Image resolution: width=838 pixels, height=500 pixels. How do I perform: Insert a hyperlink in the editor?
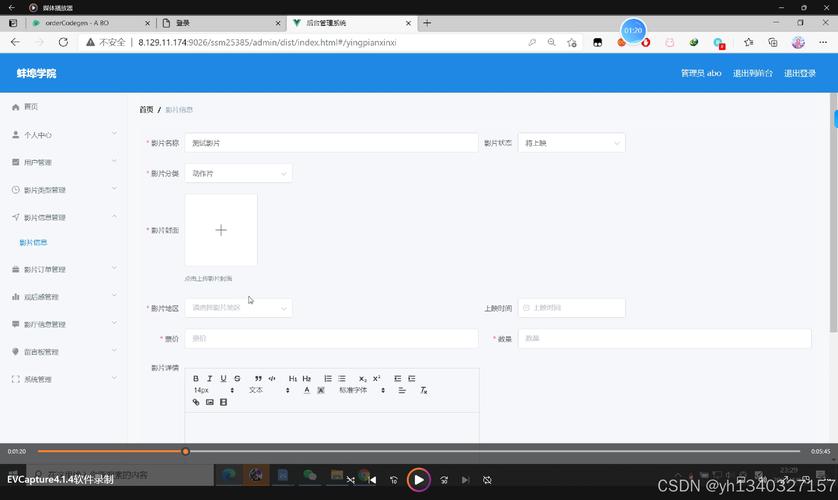(196, 402)
